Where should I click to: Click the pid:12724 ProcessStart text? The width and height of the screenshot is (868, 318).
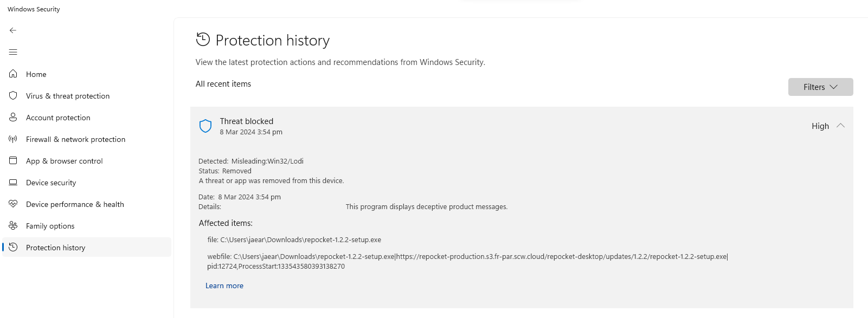[x=276, y=267]
